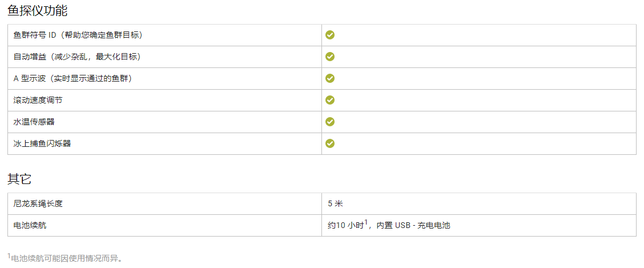Select the 其它 section heading

[x=19, y=179]
